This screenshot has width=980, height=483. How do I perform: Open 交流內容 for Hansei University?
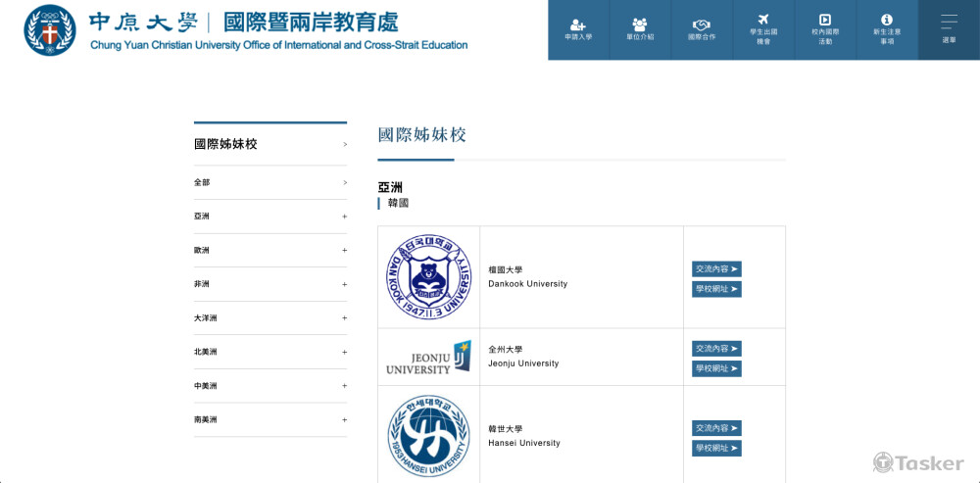[716, 428]
